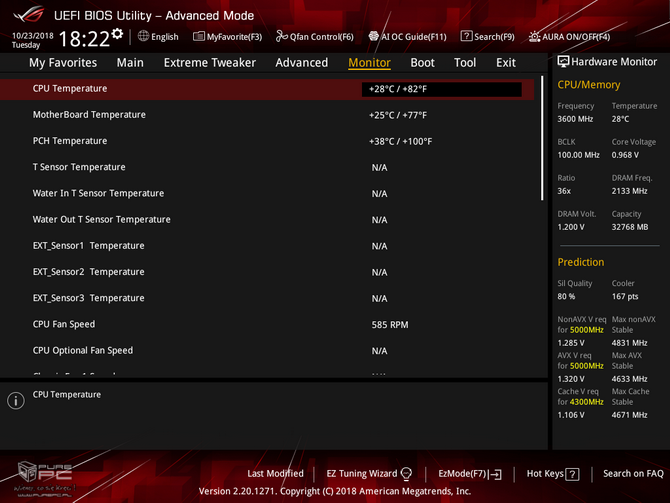Select the CPU Temperature value field
Screen dimensions: 670x503
(x=441, y=89)
